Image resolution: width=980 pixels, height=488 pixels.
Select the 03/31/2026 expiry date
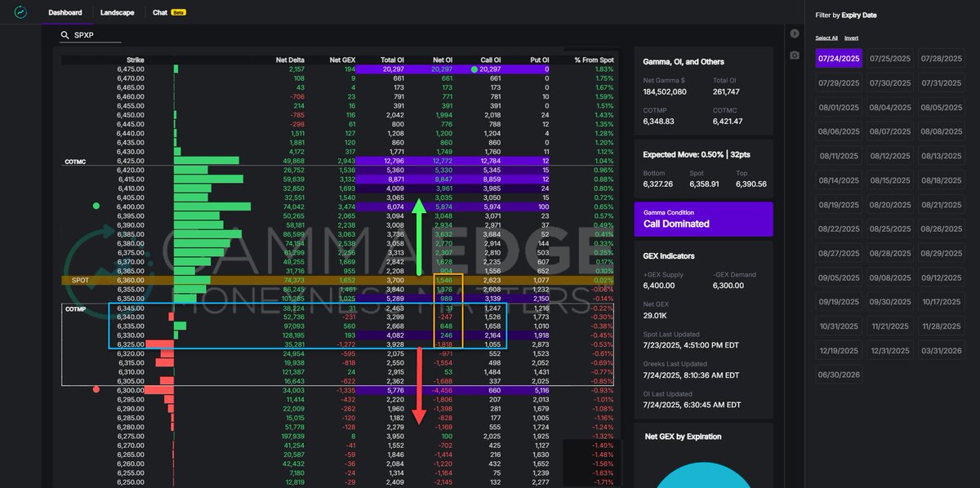tap(940, 350)
